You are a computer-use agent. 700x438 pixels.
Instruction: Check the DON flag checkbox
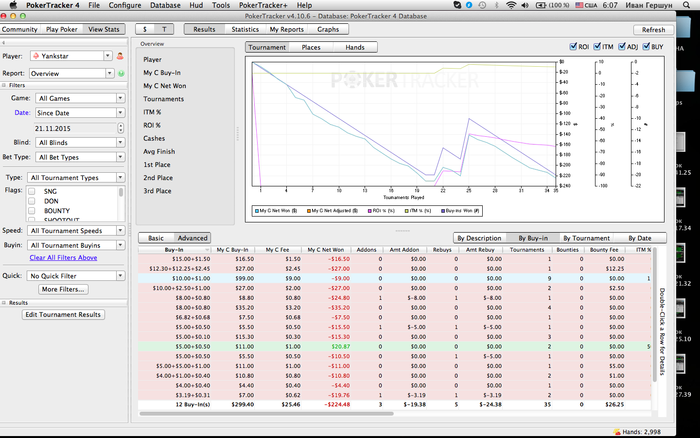32,201
